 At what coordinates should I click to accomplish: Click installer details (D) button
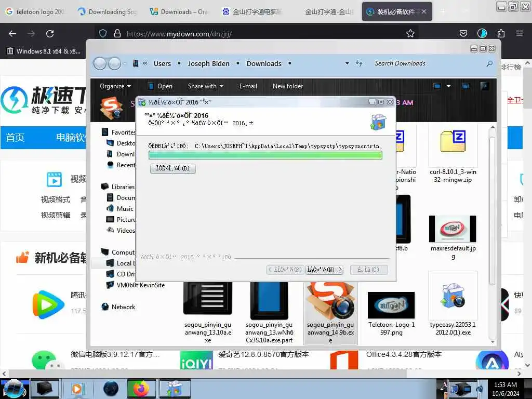pyautogui.click(x=172, y=168)
